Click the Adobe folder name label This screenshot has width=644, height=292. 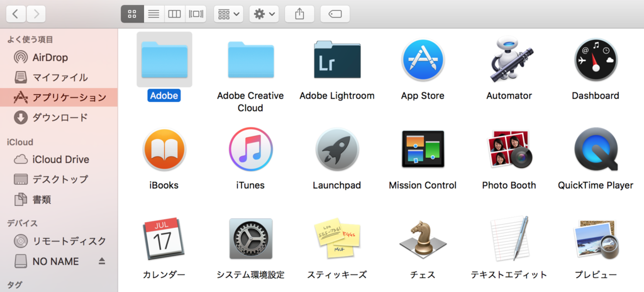(164, 96)
